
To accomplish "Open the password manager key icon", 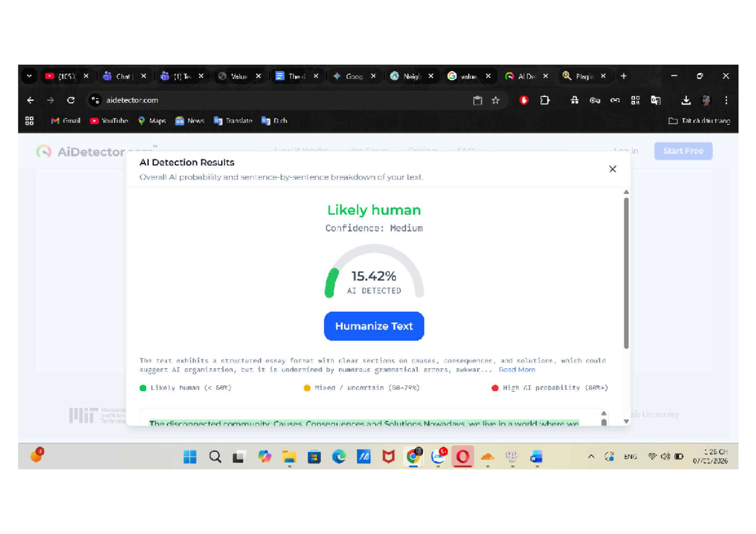I will (x=595, y=100).
